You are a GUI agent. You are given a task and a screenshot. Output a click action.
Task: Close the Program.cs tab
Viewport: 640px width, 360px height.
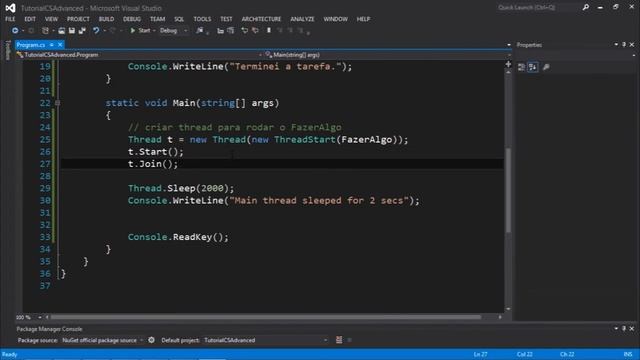click(60, 44)
